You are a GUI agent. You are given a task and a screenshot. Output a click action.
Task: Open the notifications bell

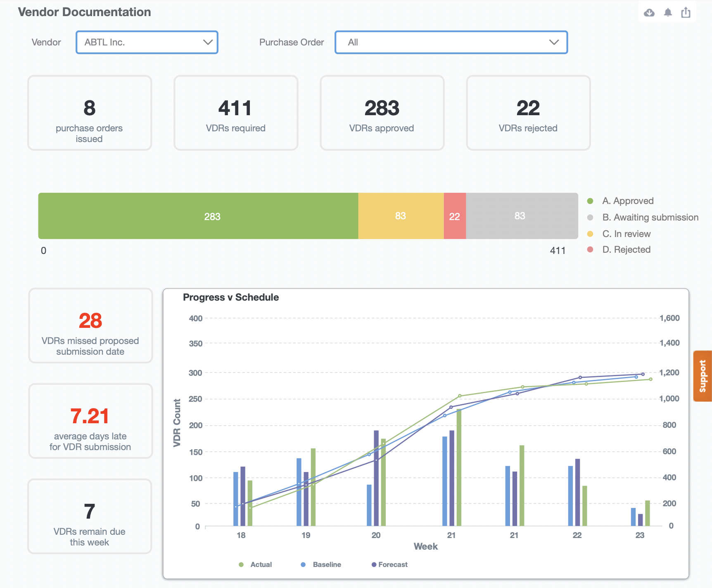click(x=668, y=12)
